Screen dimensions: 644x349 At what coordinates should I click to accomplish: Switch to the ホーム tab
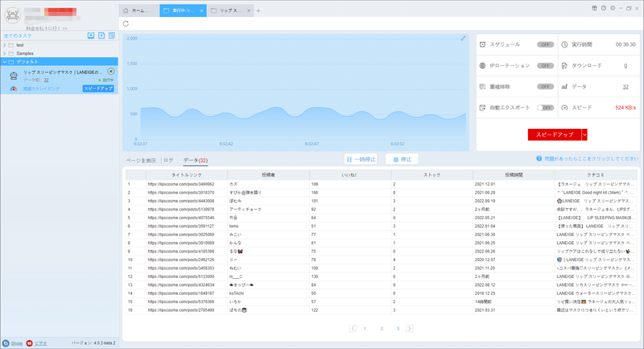pos(138,10)
